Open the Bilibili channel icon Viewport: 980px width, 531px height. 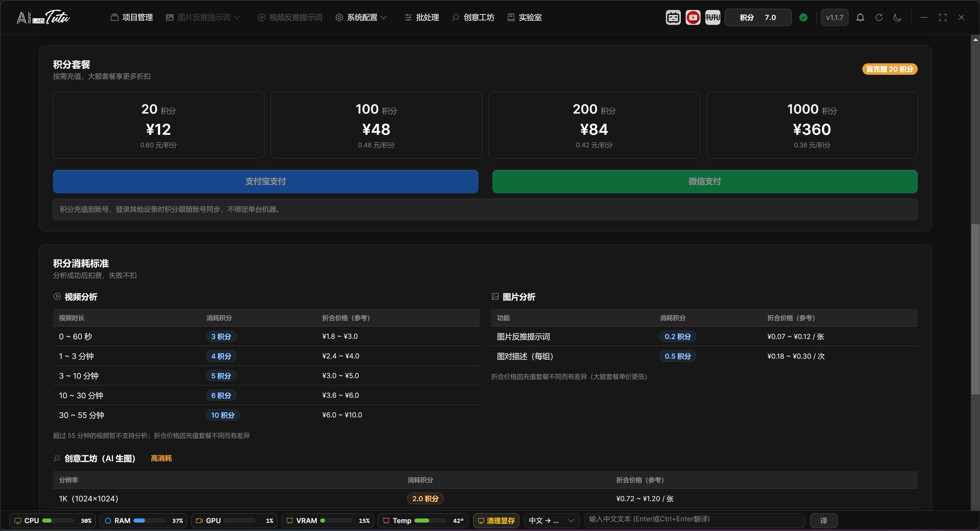tap(673, 18)
